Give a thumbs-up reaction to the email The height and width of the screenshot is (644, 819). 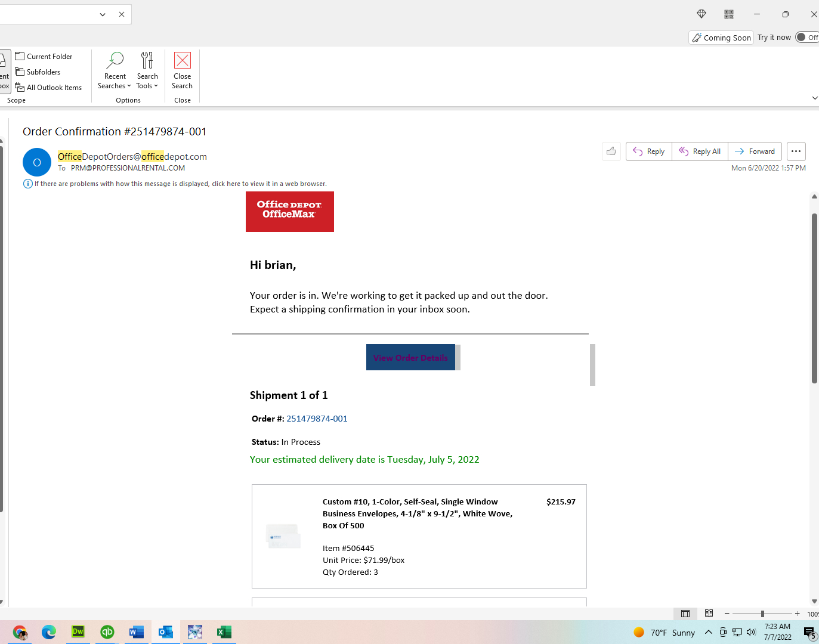(x=611, y=151)
